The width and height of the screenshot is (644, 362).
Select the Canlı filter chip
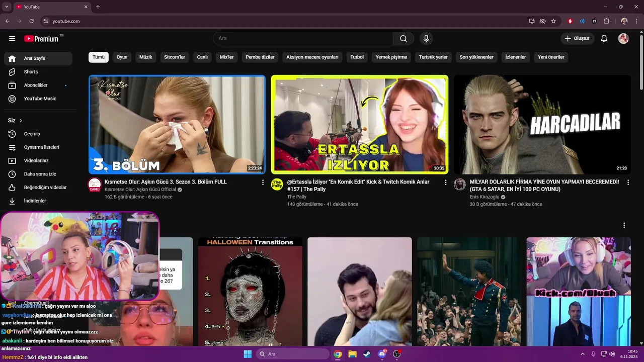click(202, 57)
